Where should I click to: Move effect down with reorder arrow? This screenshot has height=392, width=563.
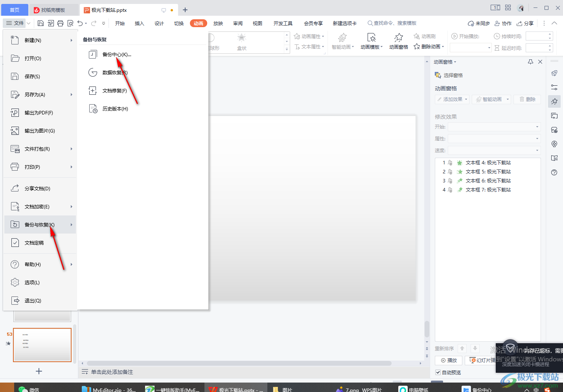[x=475, y=348]
